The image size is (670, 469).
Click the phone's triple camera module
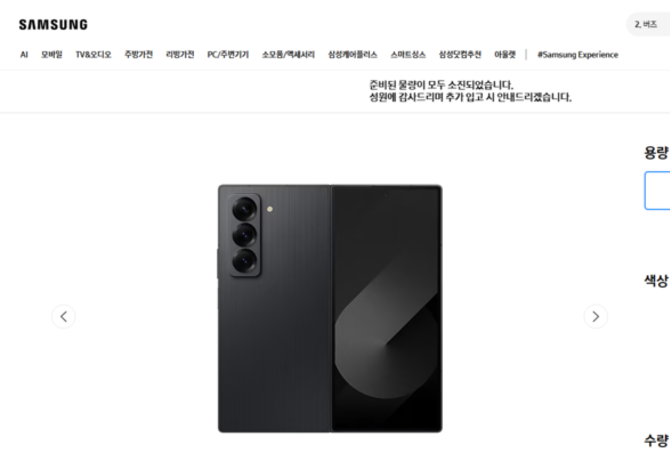[245, 235]
